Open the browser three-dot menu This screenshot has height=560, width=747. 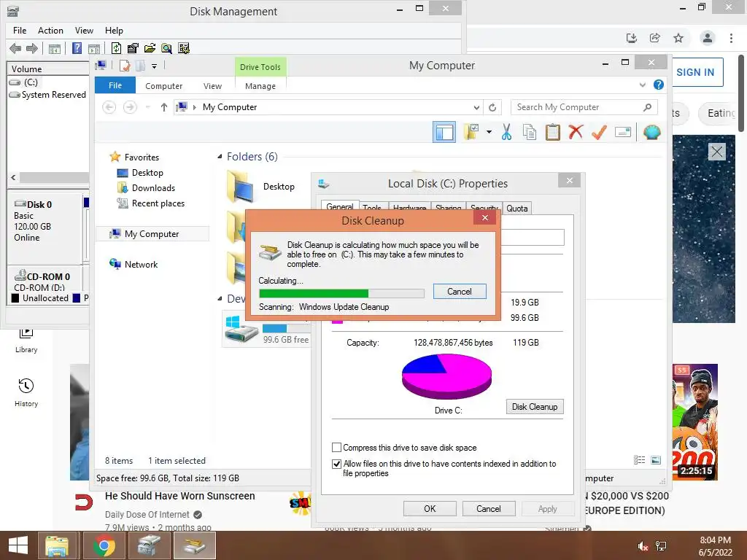pos(731,38)
